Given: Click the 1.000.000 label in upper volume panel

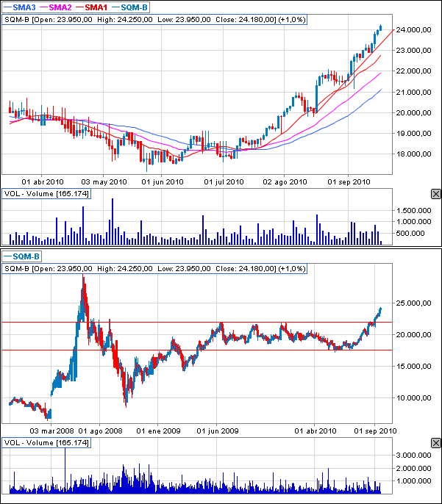Looking at the screenshot, I should tap(413, 221).
